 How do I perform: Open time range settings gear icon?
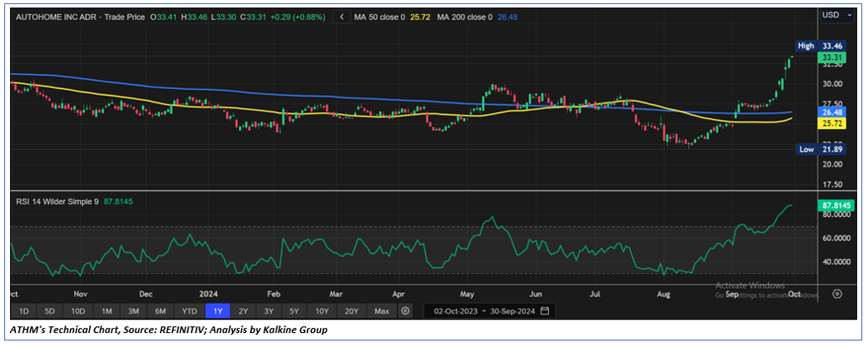tap(405, 311)
